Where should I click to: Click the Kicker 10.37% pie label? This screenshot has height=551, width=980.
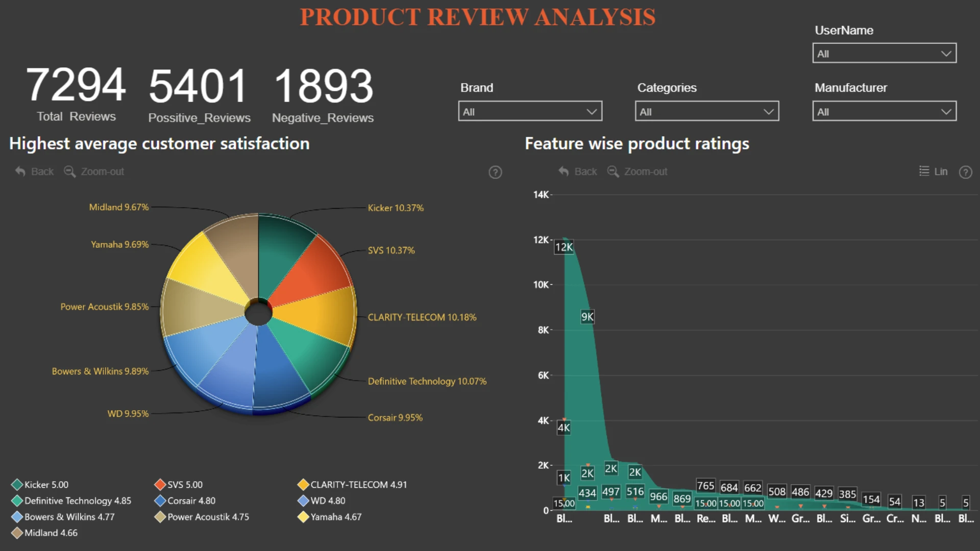pos(396,208)
